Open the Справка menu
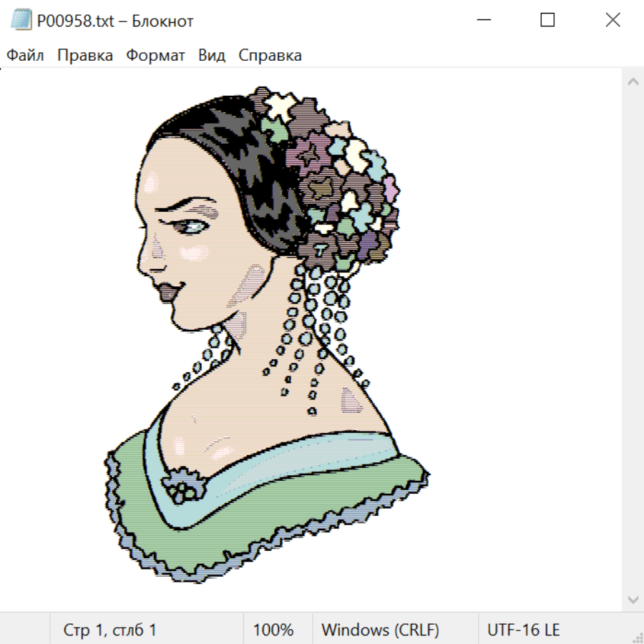 (270, 56)
